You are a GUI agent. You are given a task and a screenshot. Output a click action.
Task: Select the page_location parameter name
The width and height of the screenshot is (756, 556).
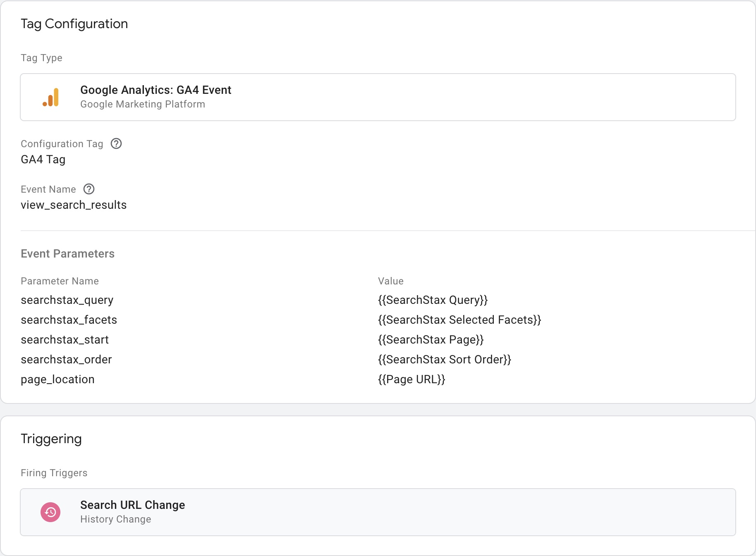57,379
